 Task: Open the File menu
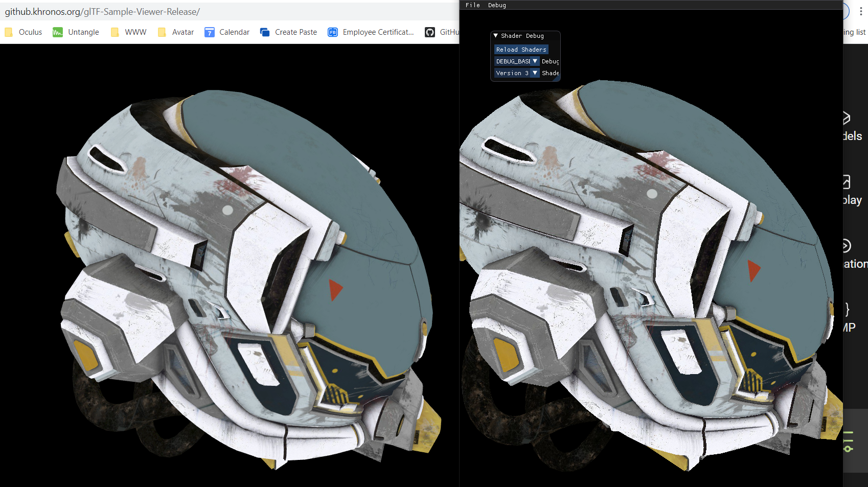(472, 5)
